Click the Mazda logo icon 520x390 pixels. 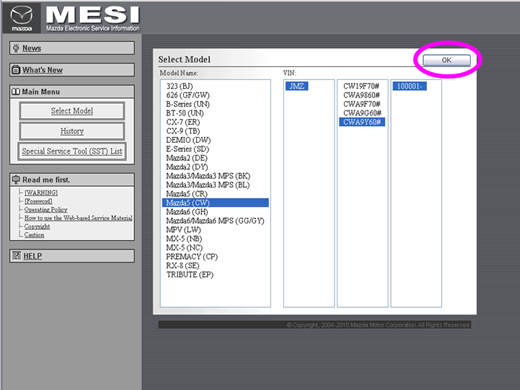point(22,18)
